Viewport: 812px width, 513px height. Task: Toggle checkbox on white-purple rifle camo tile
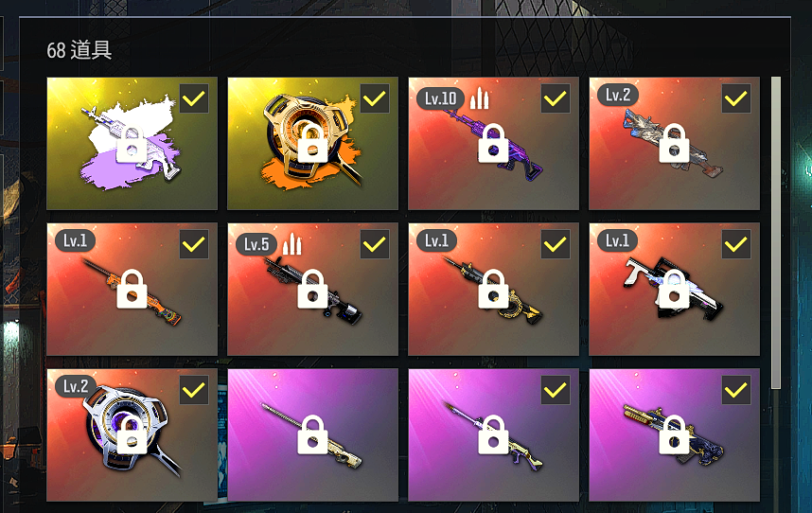click(194, 98)
